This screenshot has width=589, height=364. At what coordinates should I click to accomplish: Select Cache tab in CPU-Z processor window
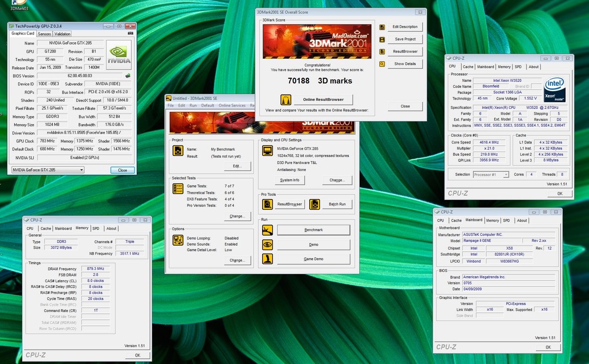coord(468,67)
